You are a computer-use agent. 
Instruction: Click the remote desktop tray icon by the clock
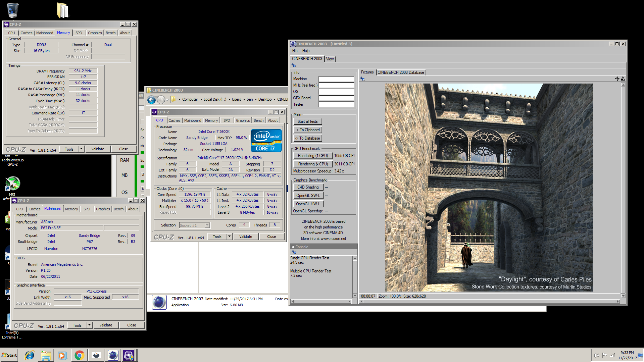[640, 355]
